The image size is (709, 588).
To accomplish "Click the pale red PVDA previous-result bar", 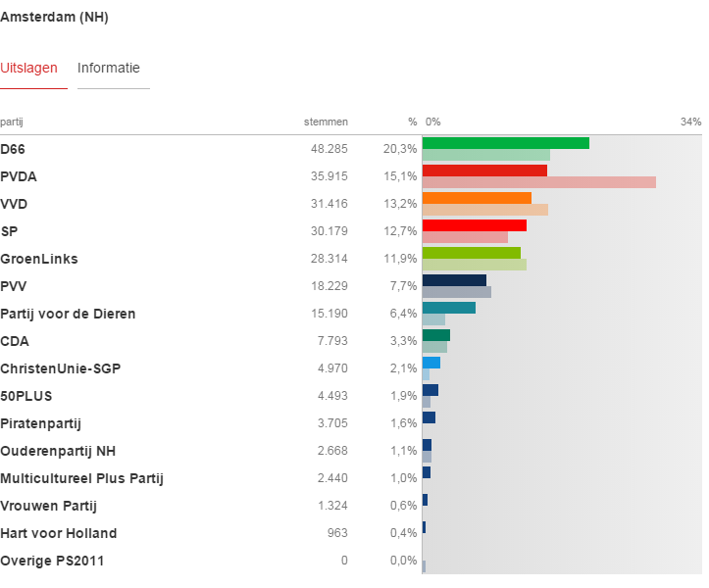I will [539, 182].
